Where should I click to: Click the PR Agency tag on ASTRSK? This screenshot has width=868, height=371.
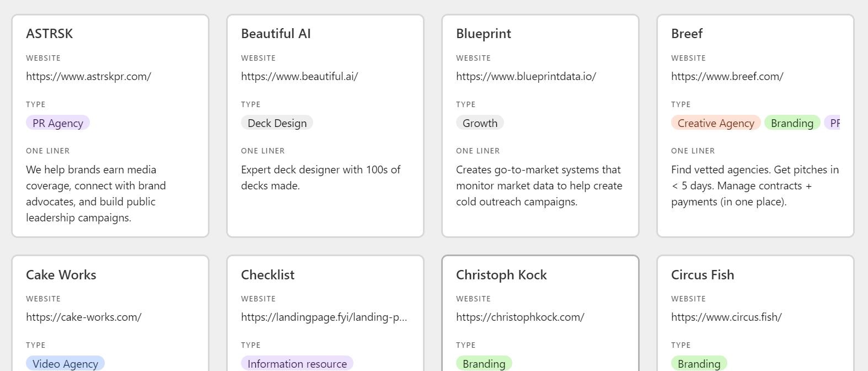pos(58,123)
